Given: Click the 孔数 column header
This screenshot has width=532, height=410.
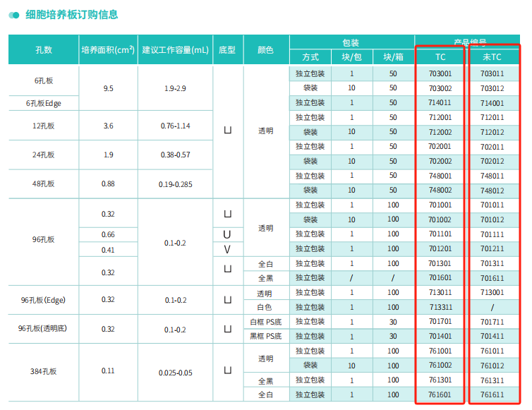Looking at the screenshot, I should coord(43,50).
